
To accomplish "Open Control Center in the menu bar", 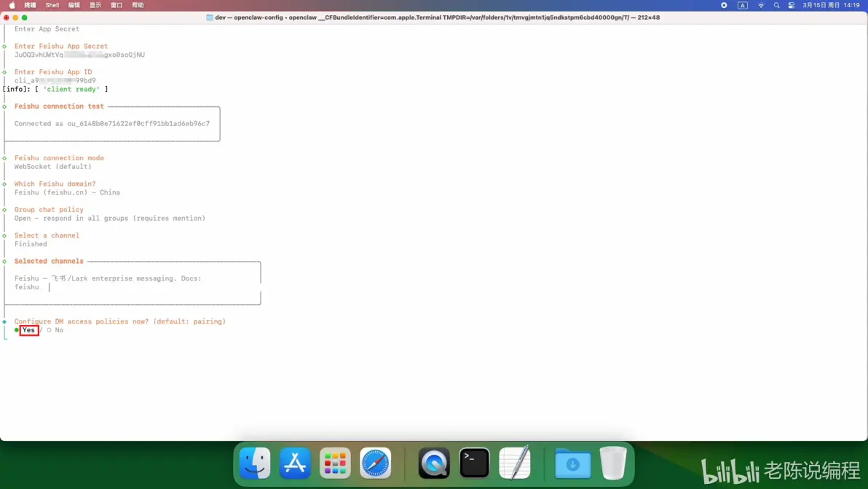I will (x=791, y=5).
